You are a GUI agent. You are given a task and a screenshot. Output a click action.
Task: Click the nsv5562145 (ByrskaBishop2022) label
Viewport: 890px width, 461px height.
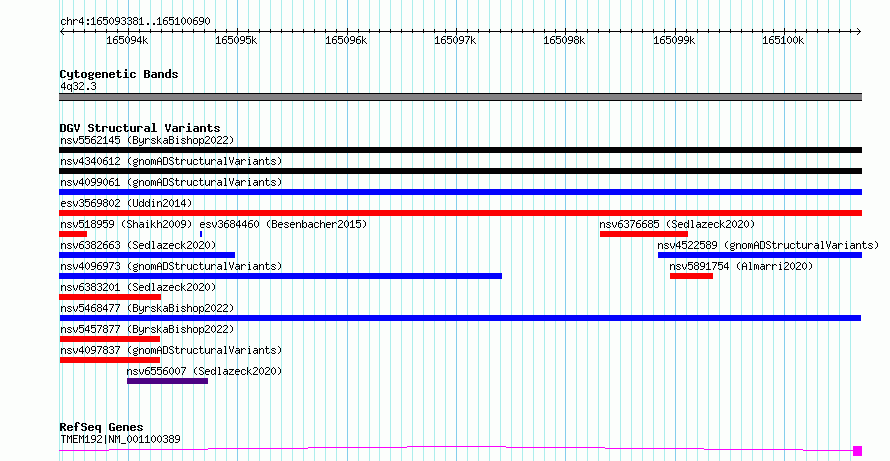[x=147, y=140]
